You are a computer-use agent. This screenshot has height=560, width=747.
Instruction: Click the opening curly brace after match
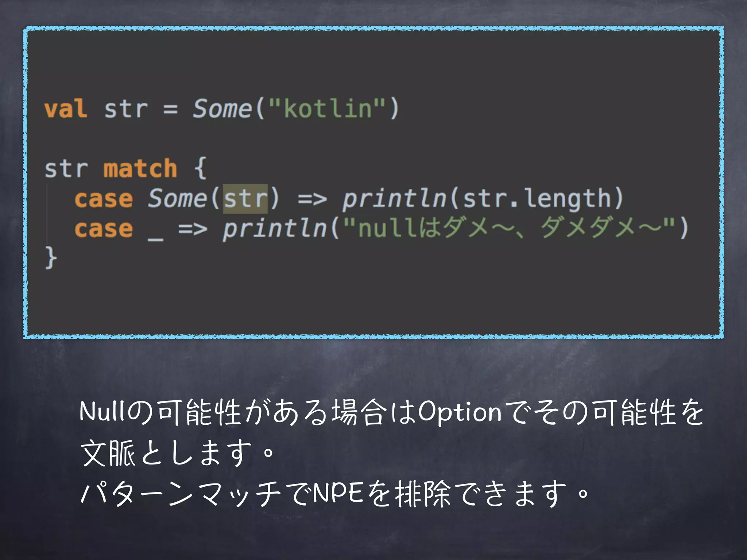[x=200, y=168]
